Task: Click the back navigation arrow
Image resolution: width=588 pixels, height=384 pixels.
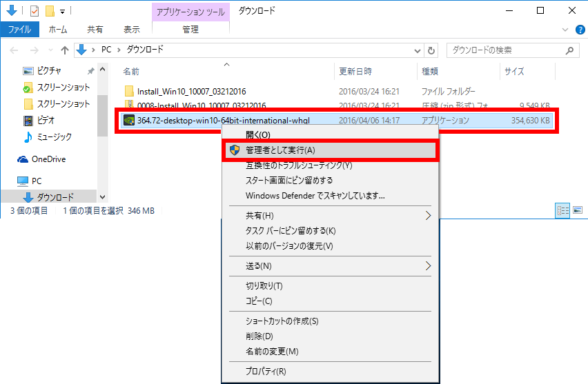Action: (x=14, y=50)
